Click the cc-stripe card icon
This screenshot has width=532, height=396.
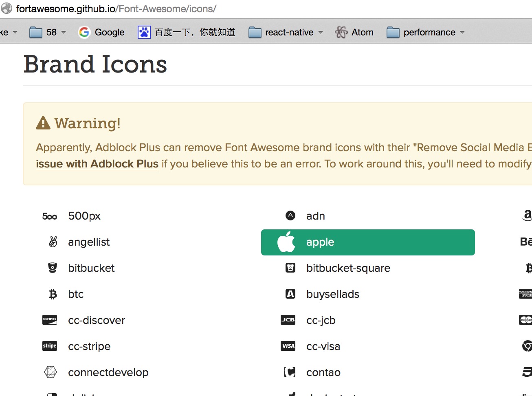[50, 346]
